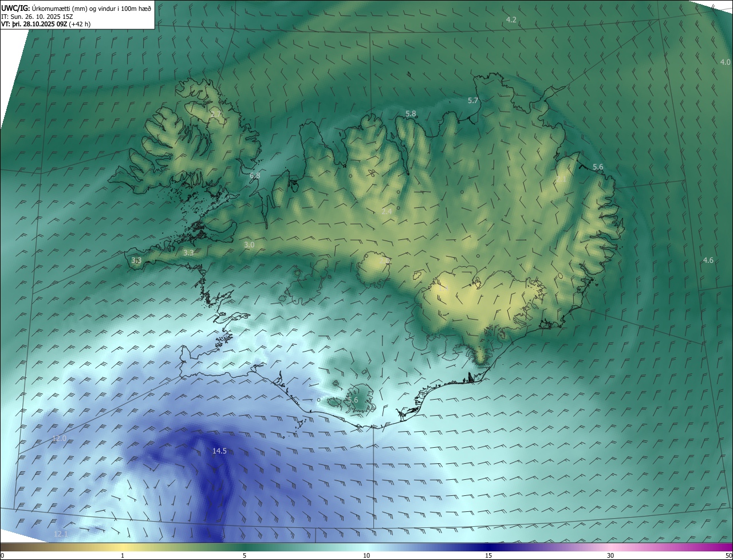
Task: Click the color scale label '10'
Action: coord(366,555)
